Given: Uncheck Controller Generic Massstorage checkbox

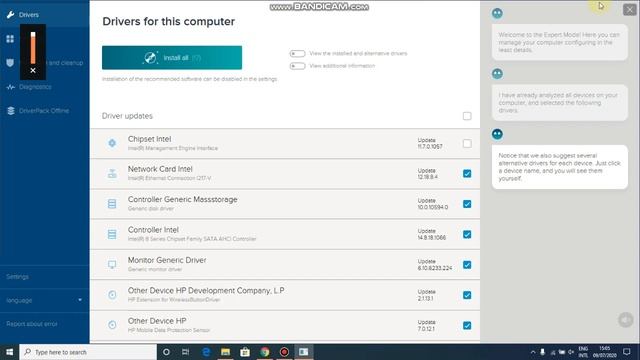Looking at the screenshot, I should click(x=467, y=204).
